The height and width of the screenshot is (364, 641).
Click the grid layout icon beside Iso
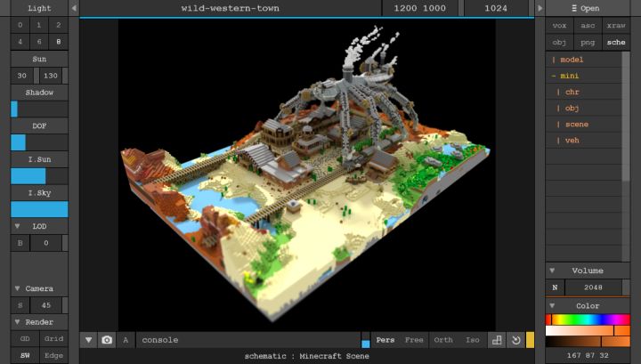[497, 340]
